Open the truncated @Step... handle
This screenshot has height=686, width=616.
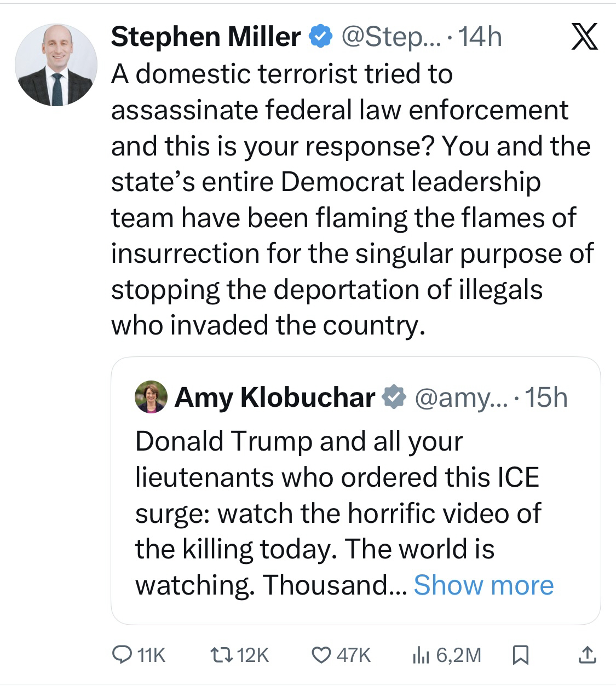pyautogui.click(x=390, y=37)
